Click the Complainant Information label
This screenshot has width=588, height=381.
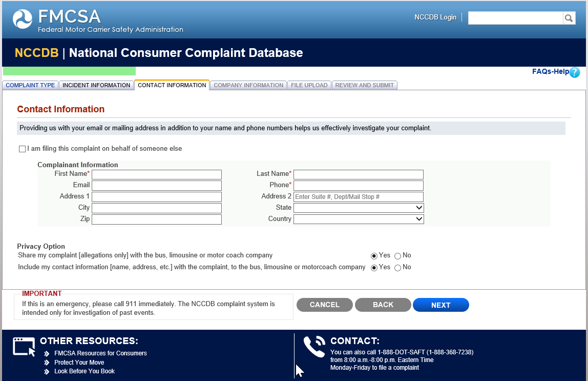[78, 165]
